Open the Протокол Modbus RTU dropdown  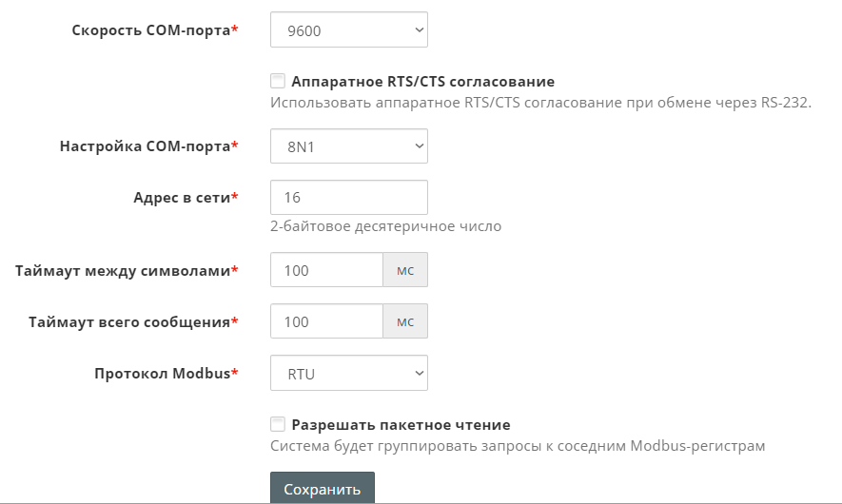pyautogui.click(x=348, y=374)
